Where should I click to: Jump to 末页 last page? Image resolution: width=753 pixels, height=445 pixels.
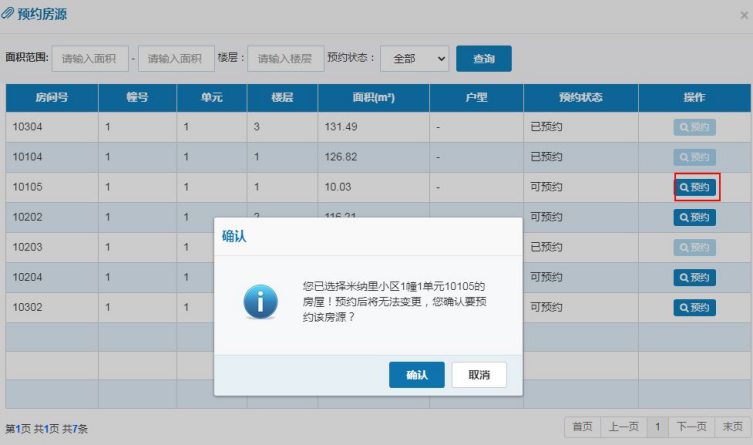tap(733, 427)
